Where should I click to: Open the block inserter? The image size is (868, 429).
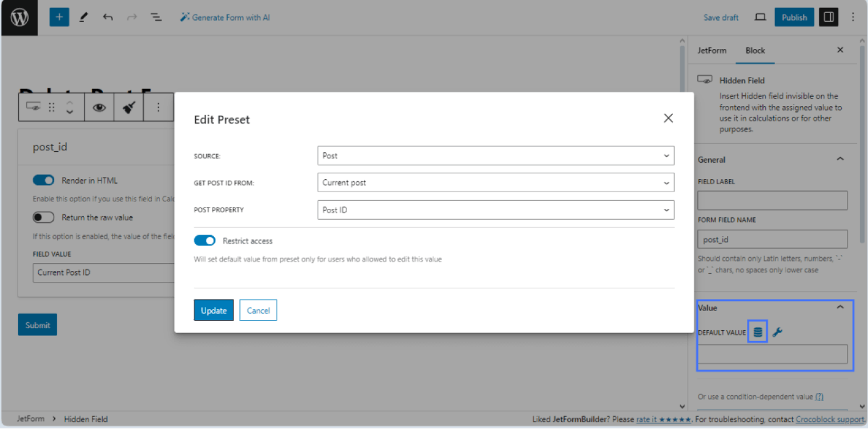click(x=59, y=17)
